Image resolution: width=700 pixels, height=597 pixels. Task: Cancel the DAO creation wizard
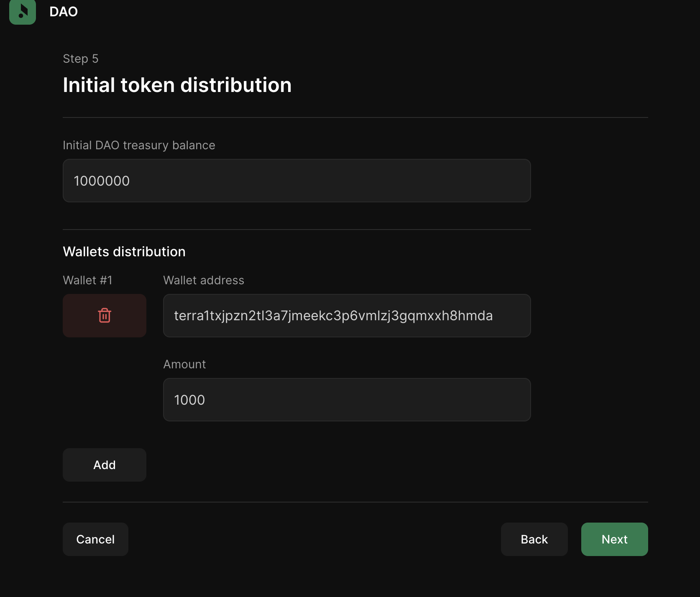[x=95, y=539]
